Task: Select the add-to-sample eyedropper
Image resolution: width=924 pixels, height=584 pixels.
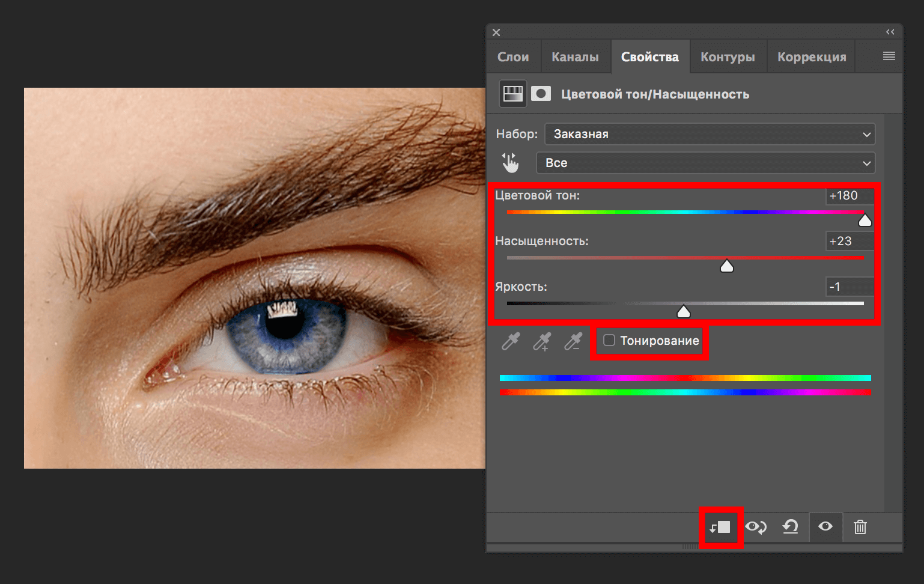Action: (x=541, y=342)
